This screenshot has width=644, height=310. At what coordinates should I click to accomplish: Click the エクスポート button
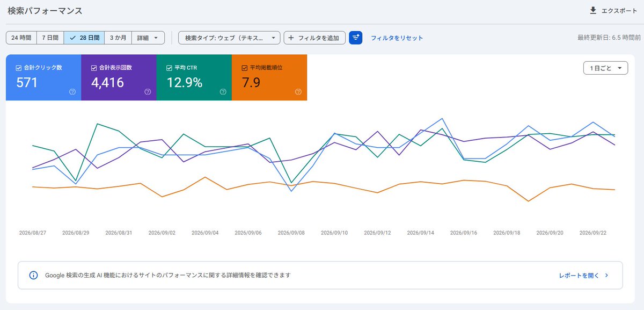[x=613, y=10]
